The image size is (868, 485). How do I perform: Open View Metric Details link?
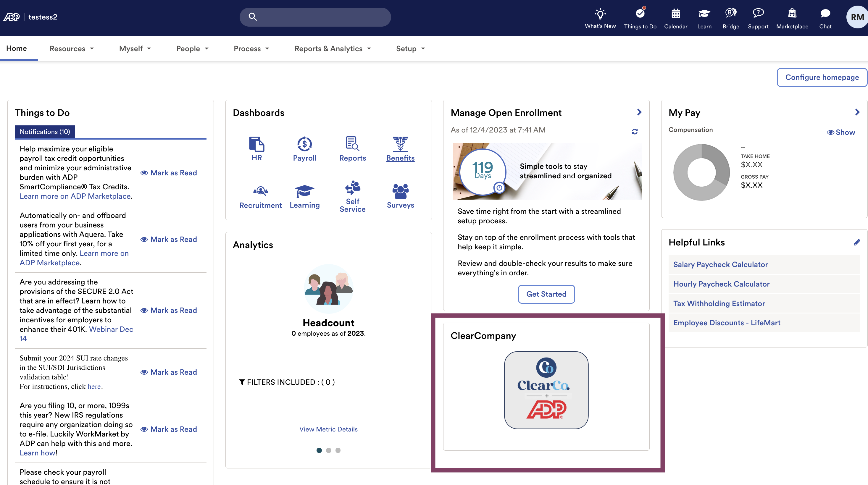[x=328, y=429]
